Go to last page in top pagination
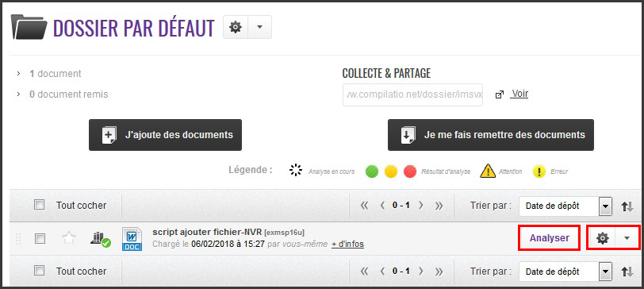 pyautogui.click(x=439, y=206)
